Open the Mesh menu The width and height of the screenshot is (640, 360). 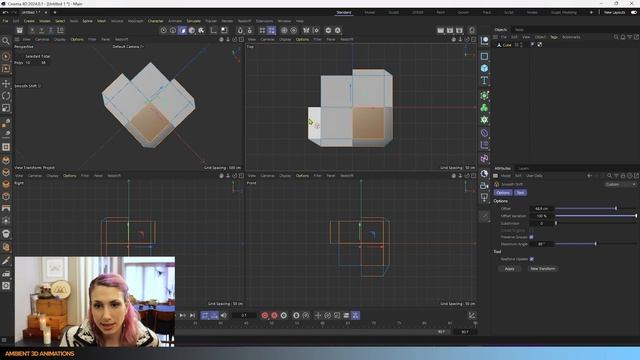point(102,21)
